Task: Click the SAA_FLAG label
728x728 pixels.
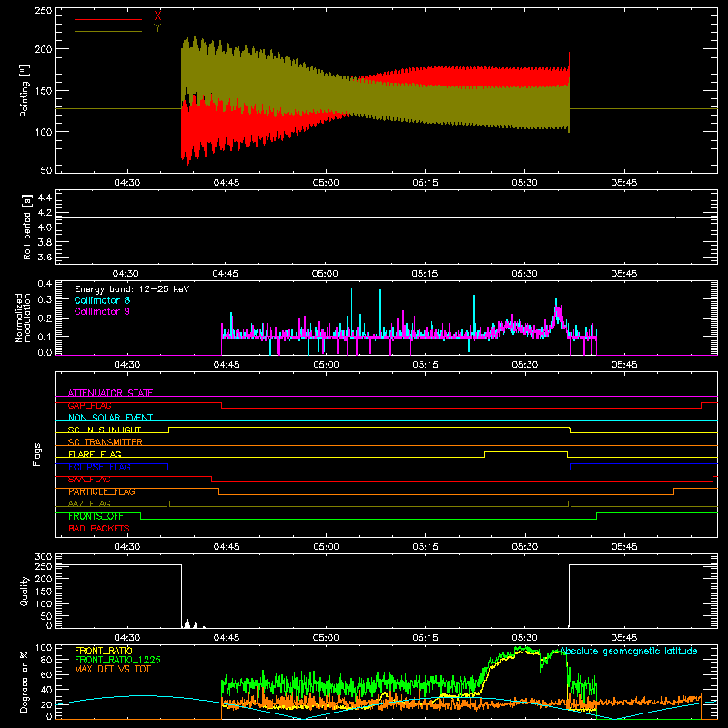Action: (x=89, y=480)
